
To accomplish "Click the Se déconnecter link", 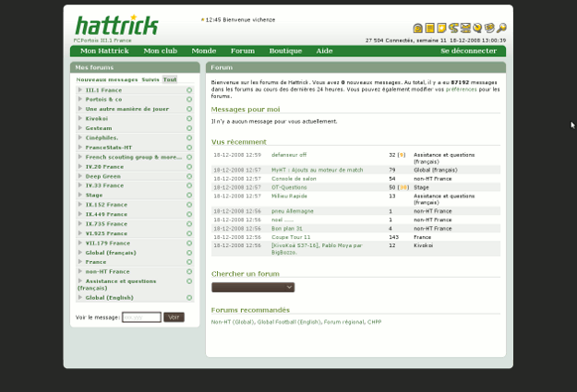I will coord(468,51).
